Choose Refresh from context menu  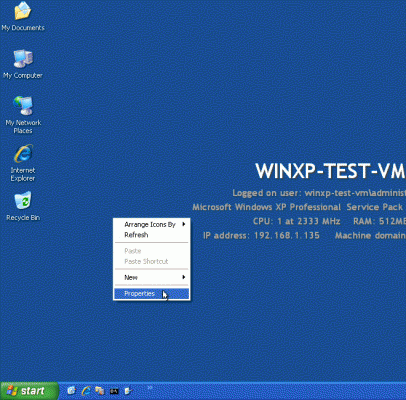tap(152, 235)
